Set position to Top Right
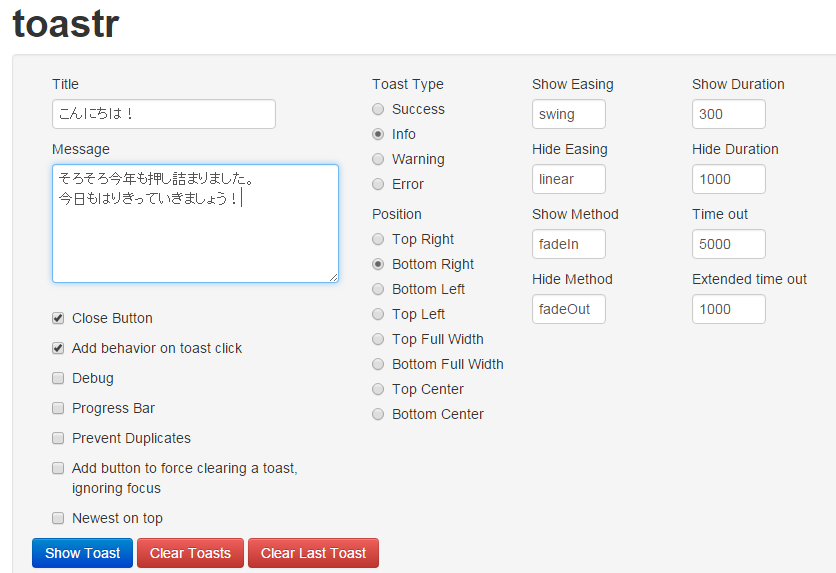 pos(378,239)
